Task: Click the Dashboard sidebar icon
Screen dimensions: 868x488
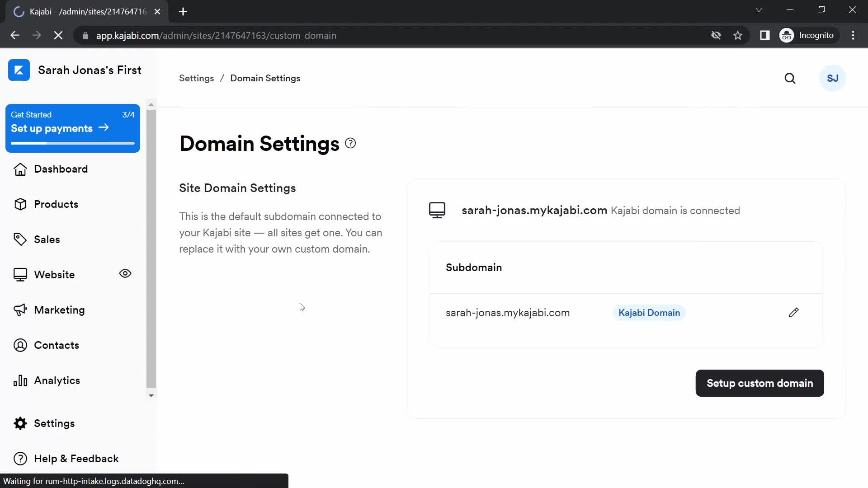Action: pyautogui.click(x=19, y=169)
